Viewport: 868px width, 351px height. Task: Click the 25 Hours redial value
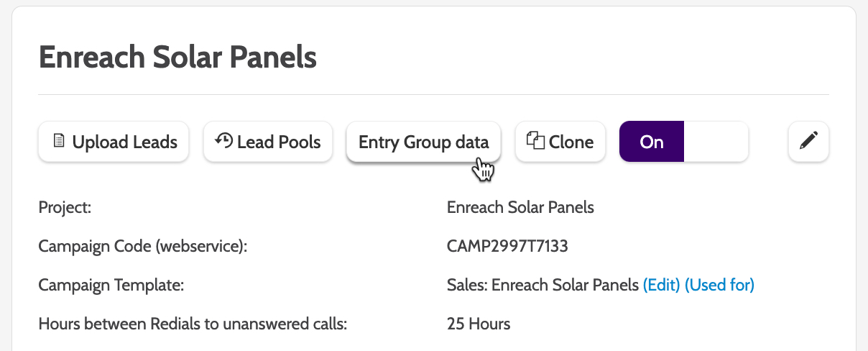coord(479,324)
